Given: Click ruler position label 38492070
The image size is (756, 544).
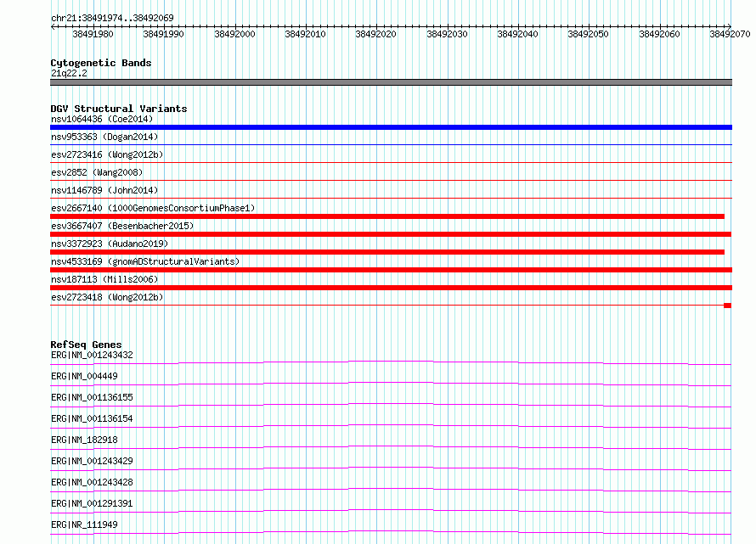Looking at the screenshot, I should [x=730, y=34].
